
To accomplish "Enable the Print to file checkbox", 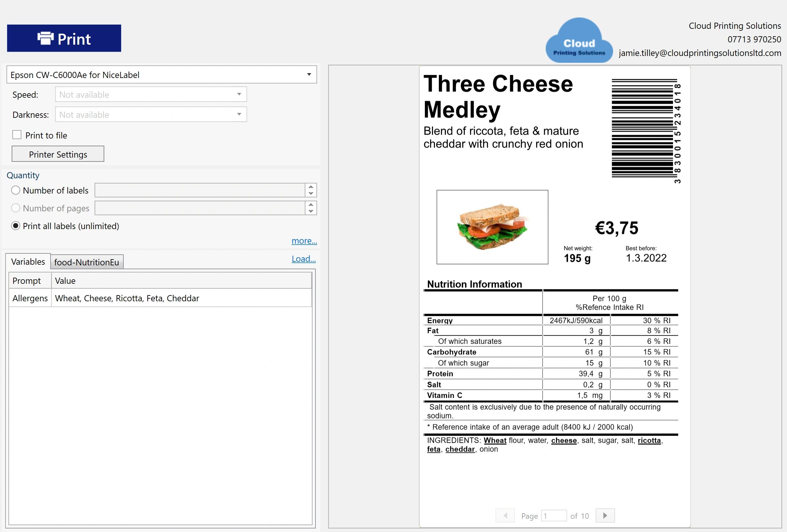I will click(x=17, y=134).
